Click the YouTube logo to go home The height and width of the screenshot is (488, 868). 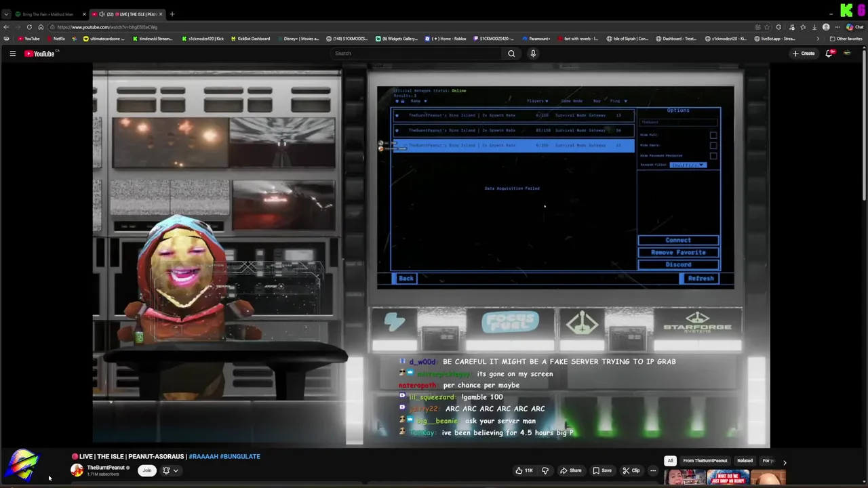[x=39, y=54]
